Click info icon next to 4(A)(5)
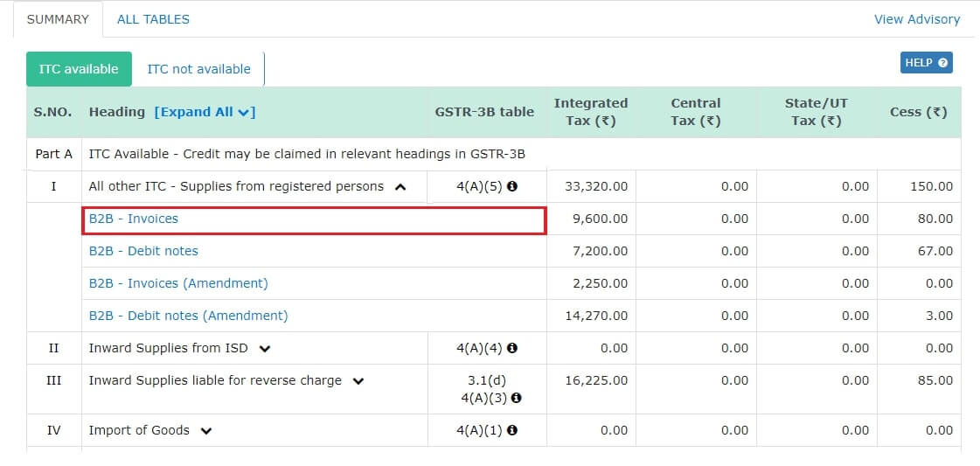980x466 pixels. tap(512, 186)
